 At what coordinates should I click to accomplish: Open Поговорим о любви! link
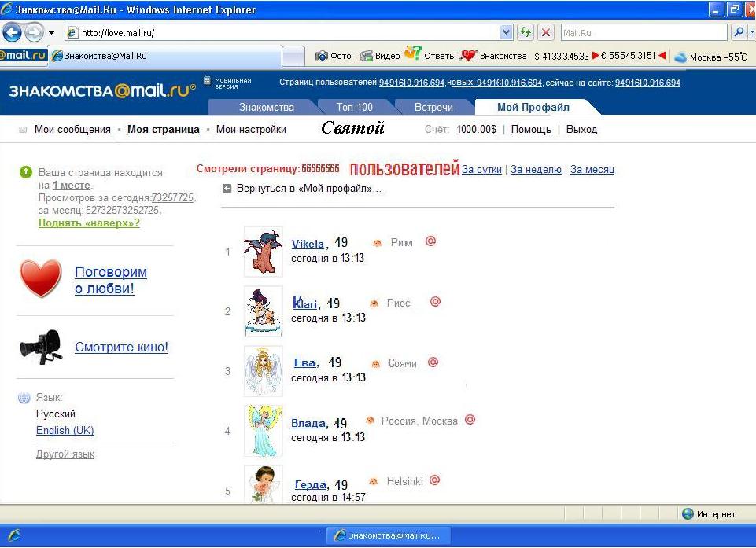click(x=111, y=280)
